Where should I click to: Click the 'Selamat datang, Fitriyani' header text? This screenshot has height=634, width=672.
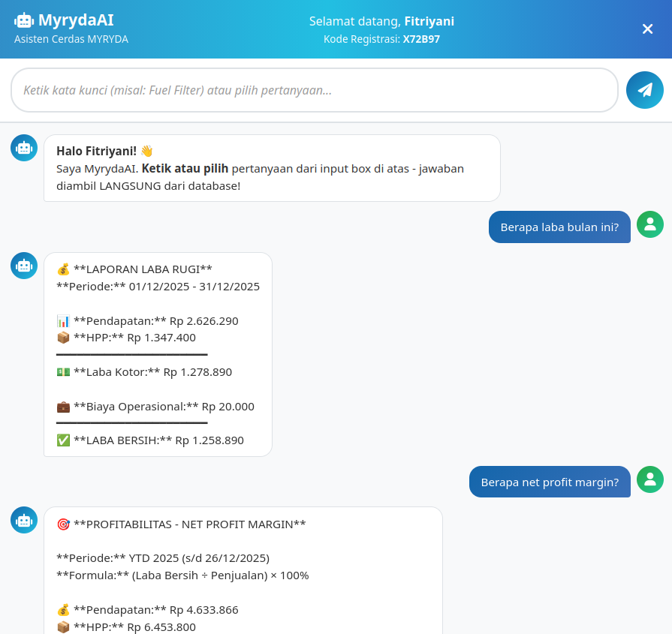pos(382,21)
